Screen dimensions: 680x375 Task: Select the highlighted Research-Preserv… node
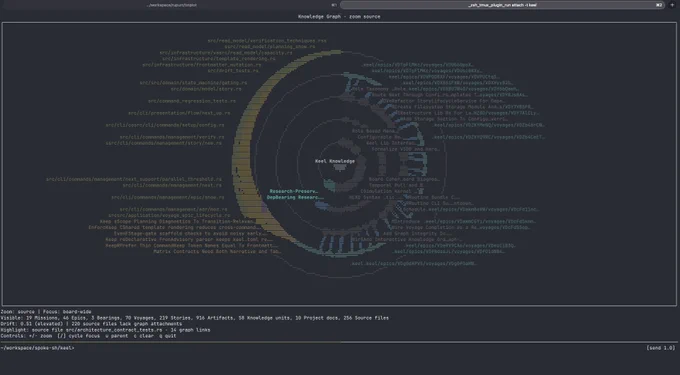click(294, 191)
